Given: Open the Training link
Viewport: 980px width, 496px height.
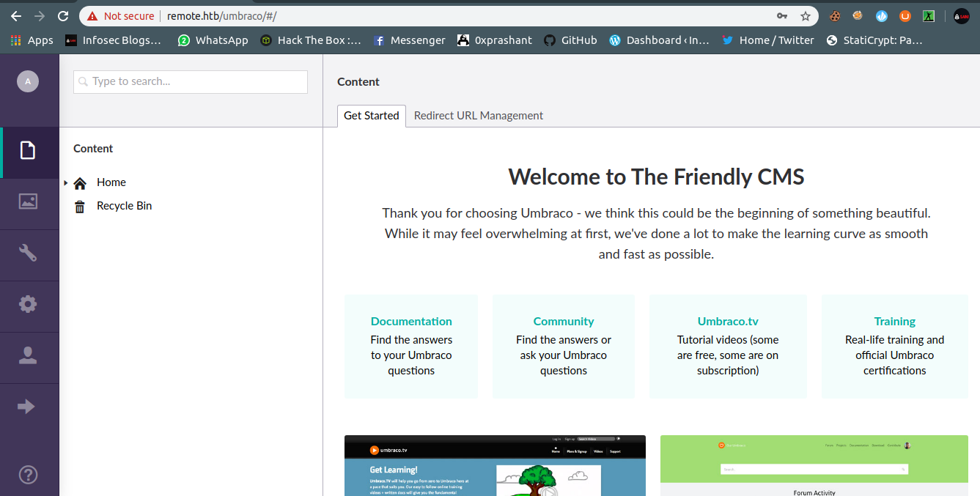Looking at the screenshot, I should click(894, 321).
